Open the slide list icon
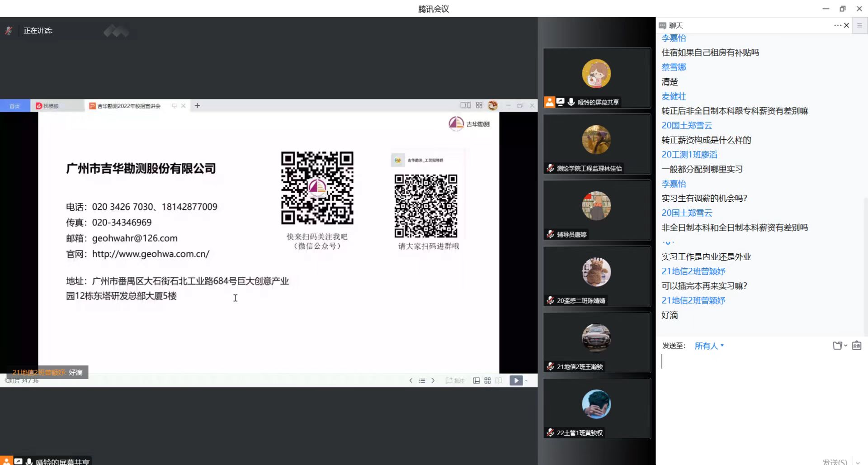Image resolution: width=868 pixels, height=465 pixels. [422, 380]
